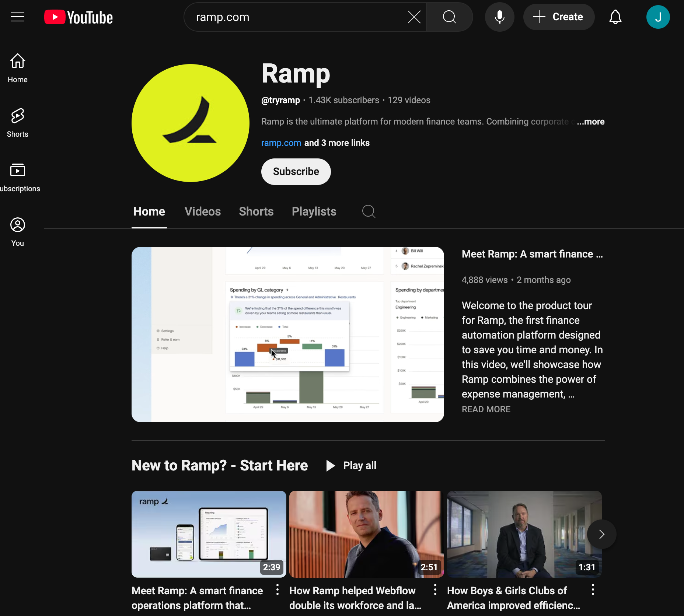Click the search magnifier button

(449, 17)
